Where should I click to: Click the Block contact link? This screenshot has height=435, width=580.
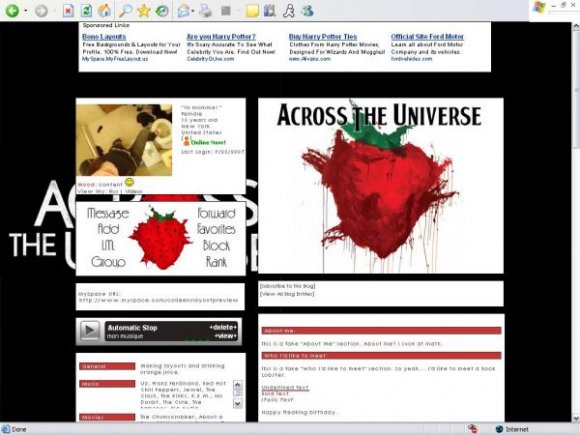click(216, 246)
